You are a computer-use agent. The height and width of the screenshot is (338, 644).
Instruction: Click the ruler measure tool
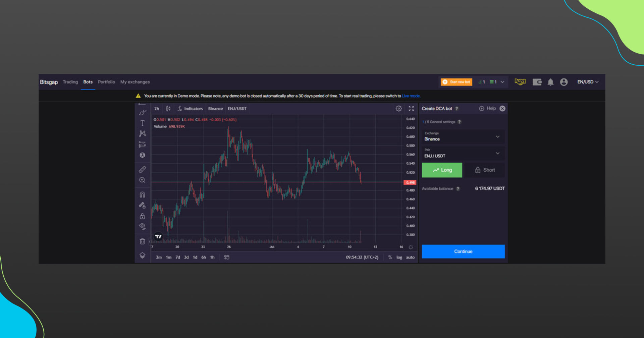(x=142, y=169)
